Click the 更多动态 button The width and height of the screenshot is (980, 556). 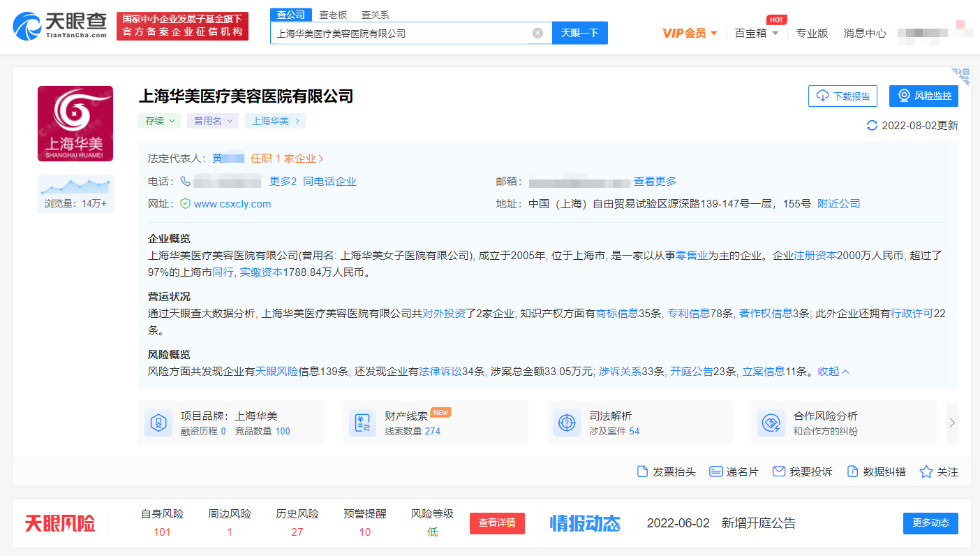(x=930, y=523)
